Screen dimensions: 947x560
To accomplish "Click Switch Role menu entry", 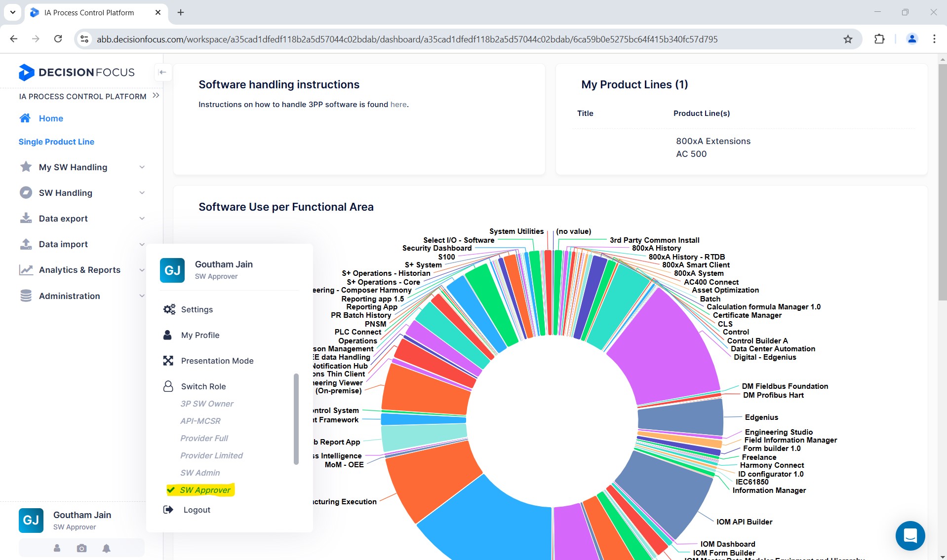I will (x=203, y=386).
